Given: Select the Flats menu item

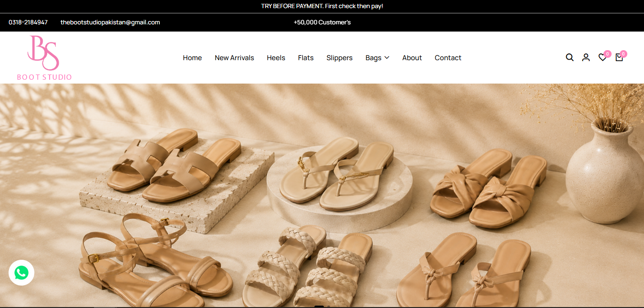Looking at the screenshot, I should pyautogui.click(x=306, y=58).
